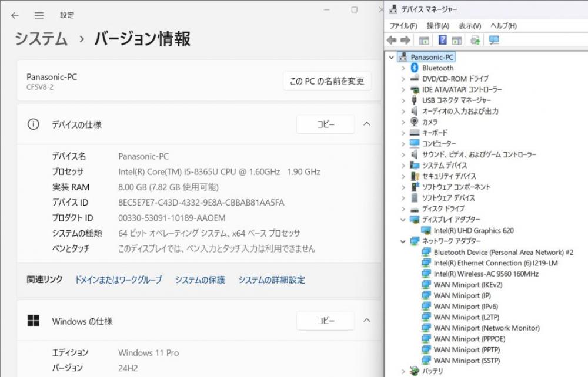
Task: Click システム breadcrumb in Settings header
Action: coord(41,39)
